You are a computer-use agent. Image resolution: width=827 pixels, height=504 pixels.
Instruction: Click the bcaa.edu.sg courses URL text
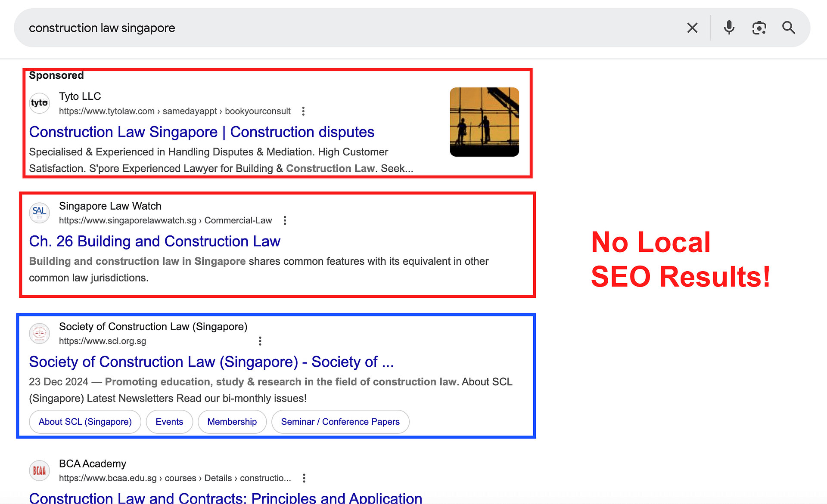(175, 478)
